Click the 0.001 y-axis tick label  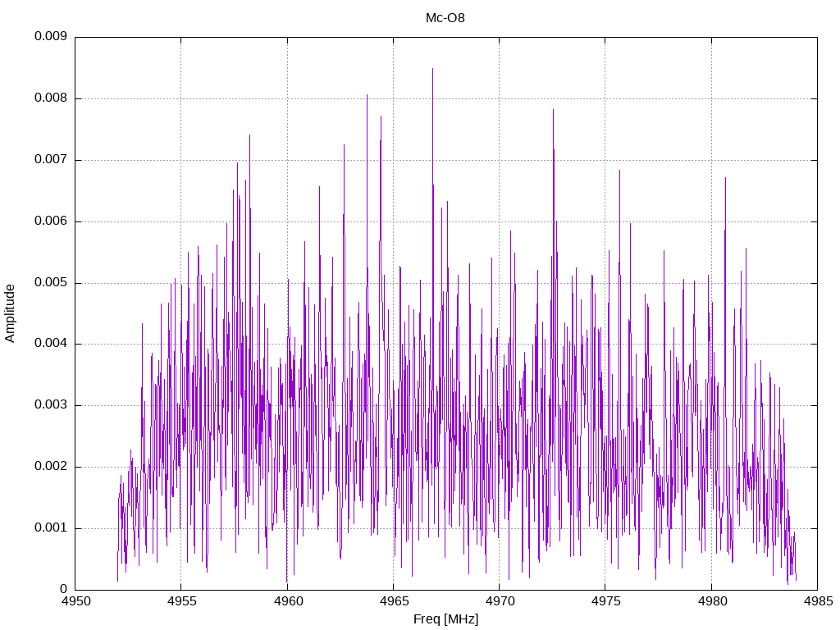tap(51, 528)
